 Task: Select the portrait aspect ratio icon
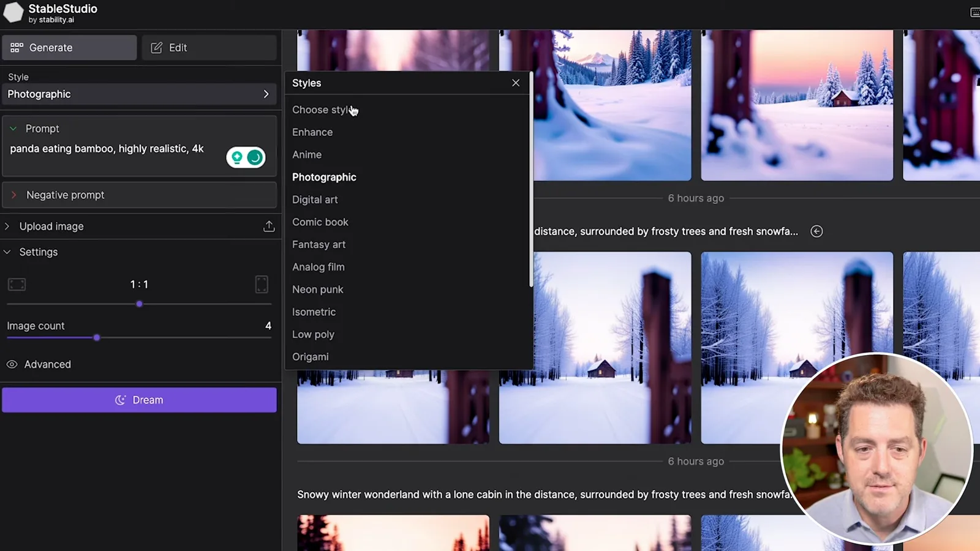coord(262,284)
